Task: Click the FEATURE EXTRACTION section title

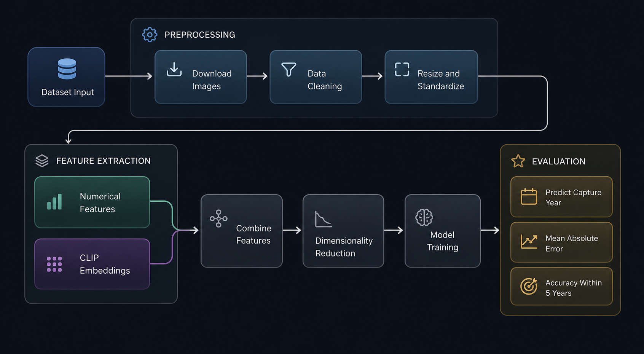Action: point(104,161)
